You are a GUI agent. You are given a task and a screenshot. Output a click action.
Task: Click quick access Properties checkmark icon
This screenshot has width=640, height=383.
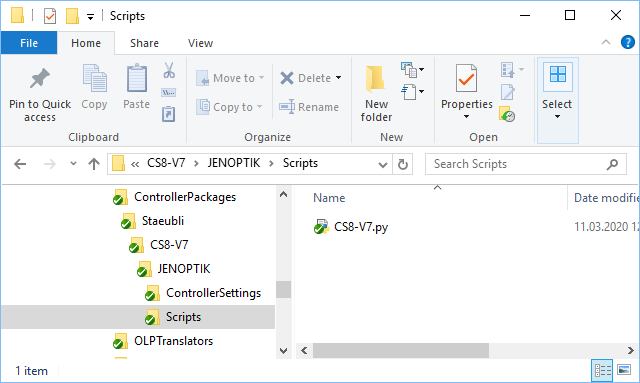50,16
